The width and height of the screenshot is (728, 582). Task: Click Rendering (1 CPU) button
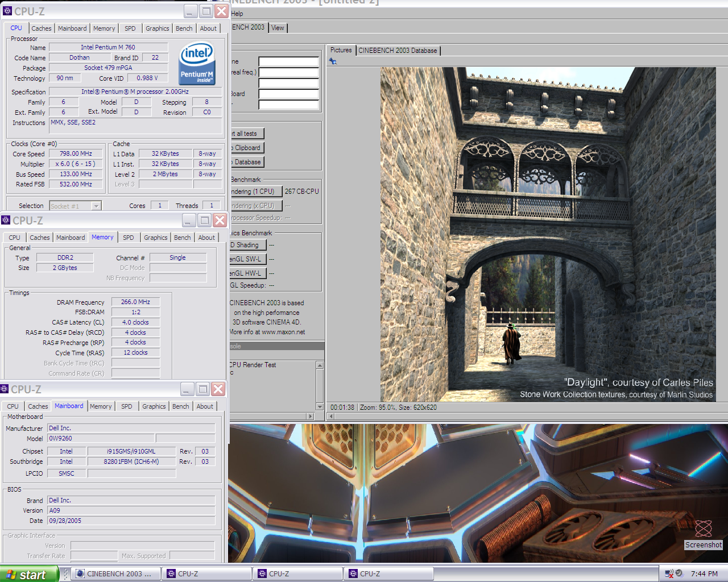255,192
